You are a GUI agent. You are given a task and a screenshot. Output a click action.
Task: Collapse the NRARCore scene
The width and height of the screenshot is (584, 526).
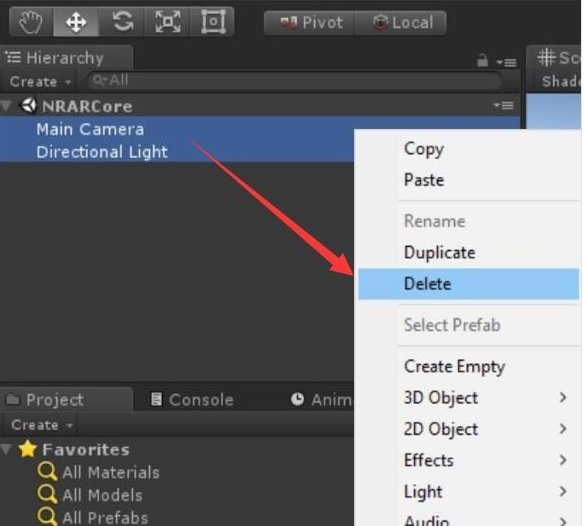(x=6, y=106)
